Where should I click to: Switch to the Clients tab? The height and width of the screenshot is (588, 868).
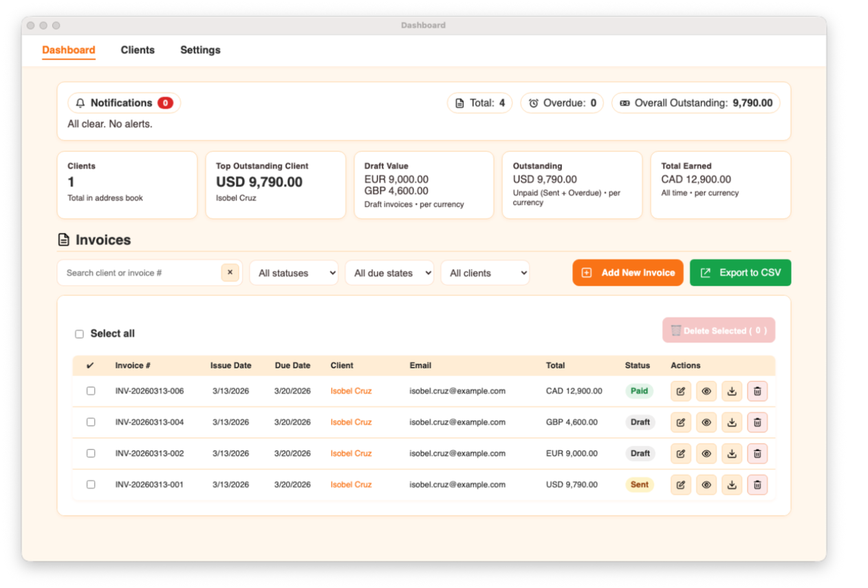click(138, 50)
